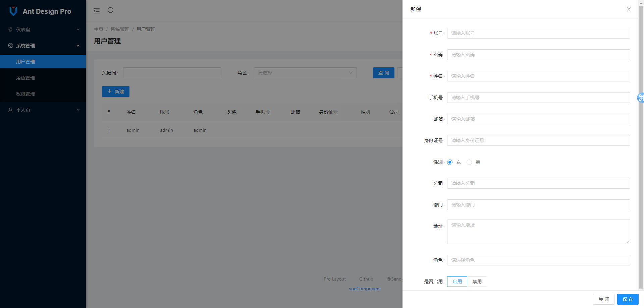Screen dimensions: 644x308
Task: Focus the 公司 input field
Action: click(x=539, y=183)
